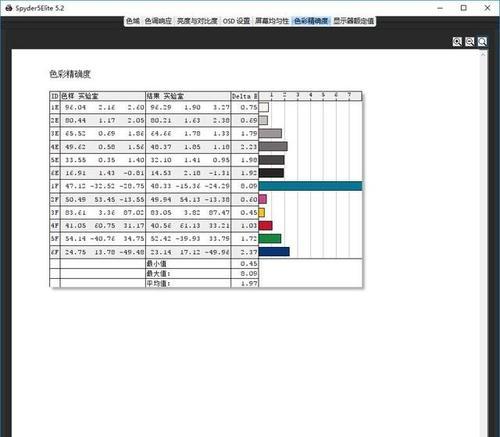Maximize the Spyder5Elite window
Viewport: 500px width, 437px height.
pyautogui.click(x=464, y=8)
